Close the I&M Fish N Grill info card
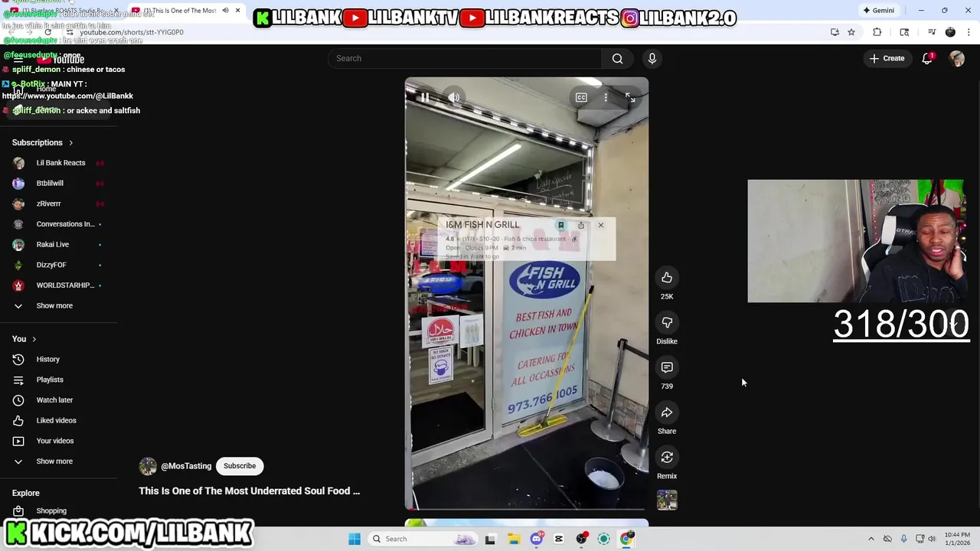 pos(601,225)
